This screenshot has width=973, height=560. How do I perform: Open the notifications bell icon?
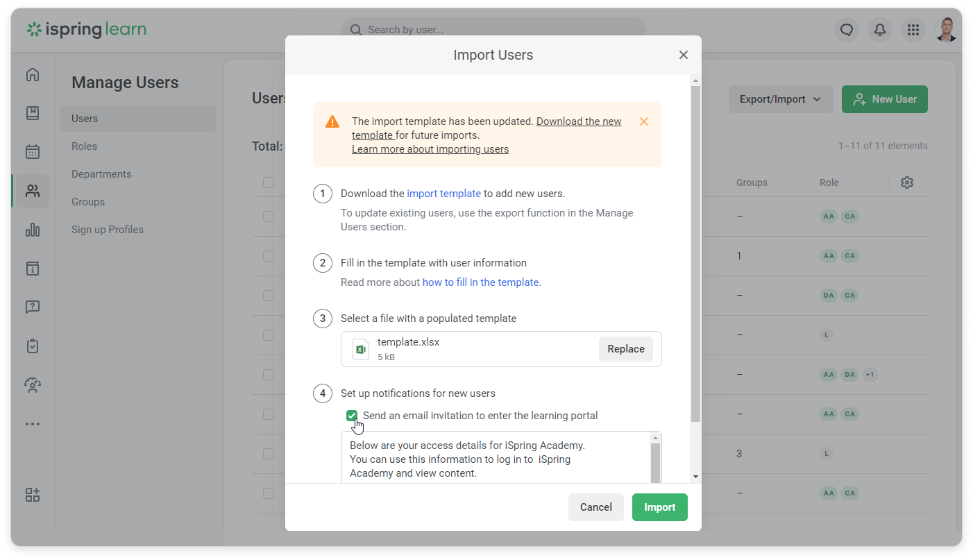(x=880, y=30)
